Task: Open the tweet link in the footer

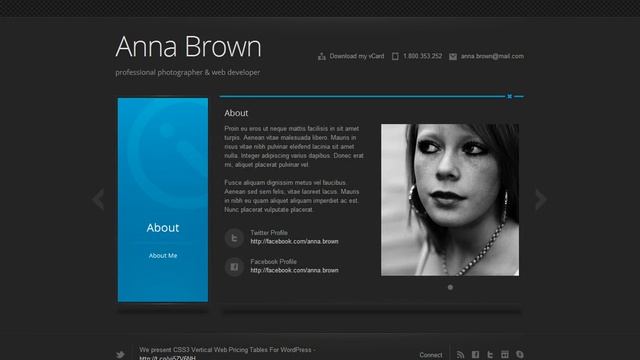Action: coord(167,358)
